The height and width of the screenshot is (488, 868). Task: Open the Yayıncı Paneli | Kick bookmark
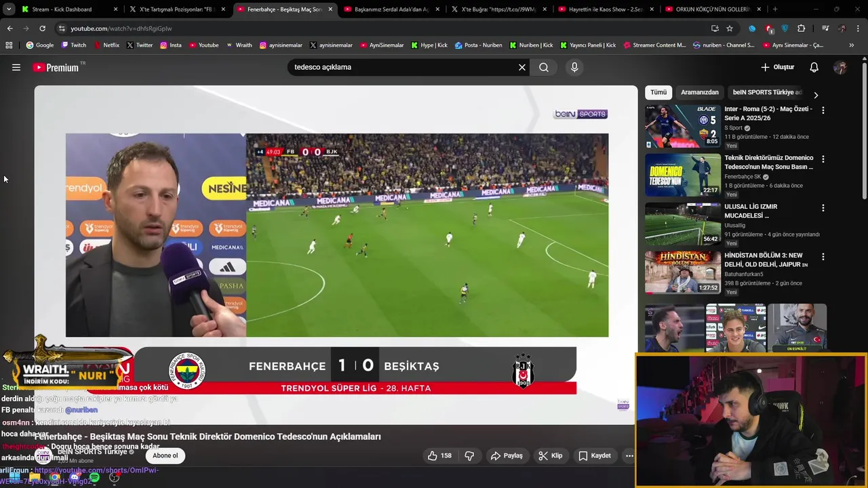(587, 45)
